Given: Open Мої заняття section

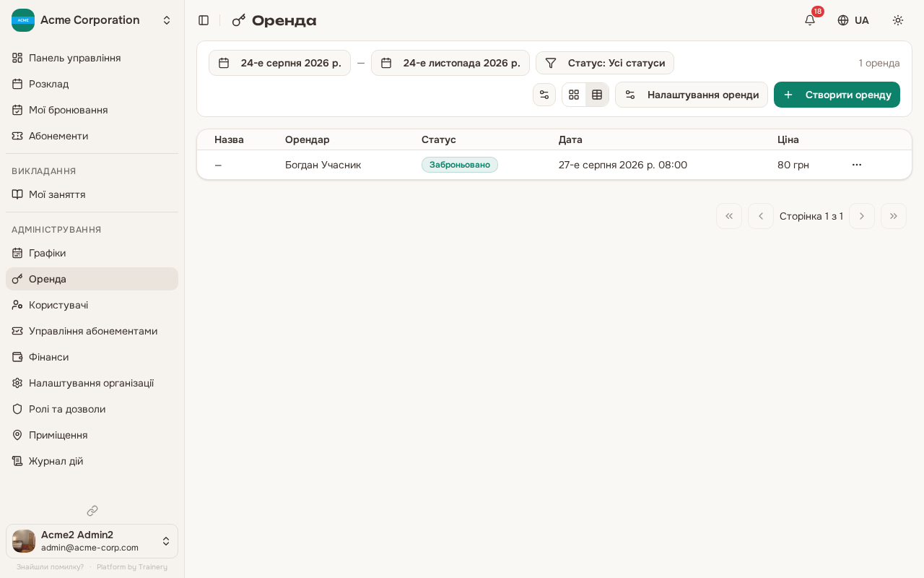Looking at the screenshot, I should (x=92, y=194).
